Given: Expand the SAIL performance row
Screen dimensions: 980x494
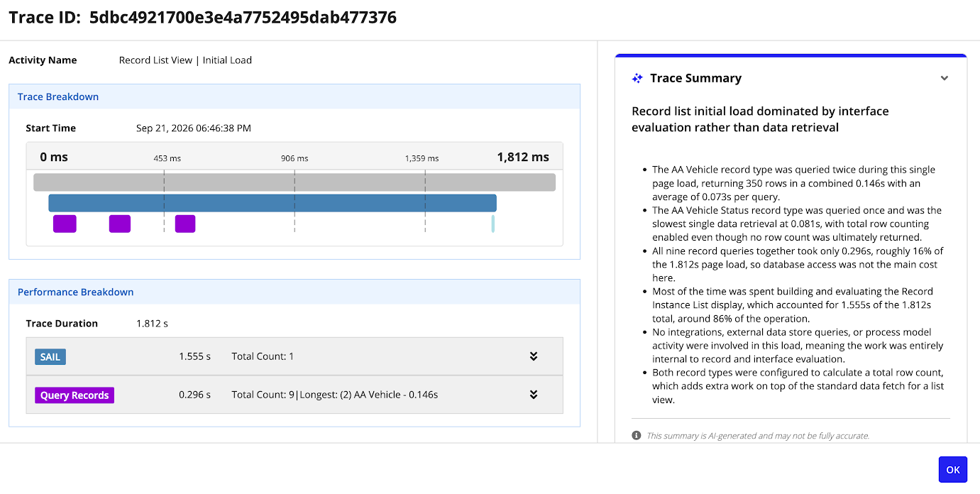Looking at the screenshot, I should (534, 356).
